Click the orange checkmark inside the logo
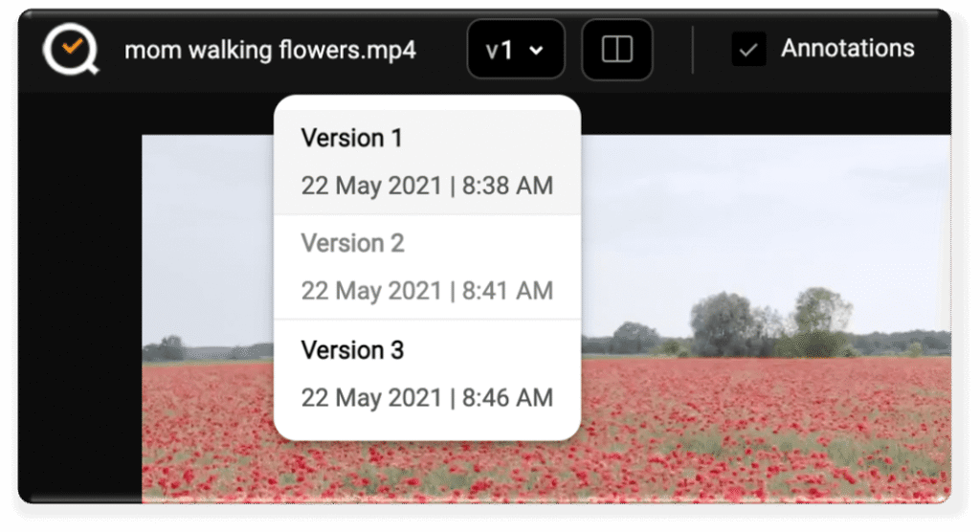This screenshot has height=532, width=980. tap(70, 45)
